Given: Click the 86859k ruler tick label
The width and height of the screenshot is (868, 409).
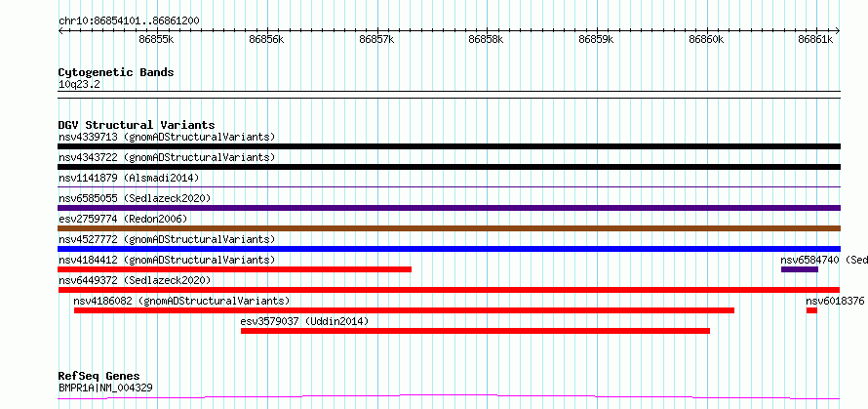Looking at the screenshot, I should point(597,39).
